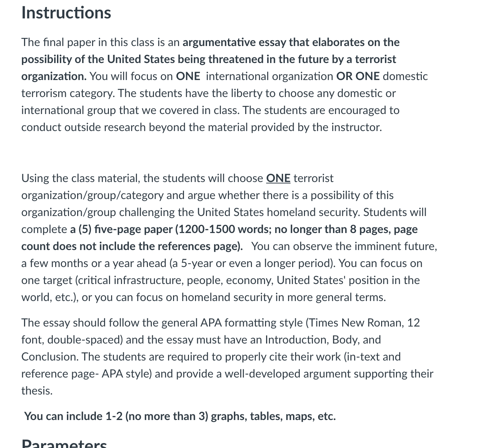Click 'organization/group/category and argue whether' line

click(x=207, y=195)
